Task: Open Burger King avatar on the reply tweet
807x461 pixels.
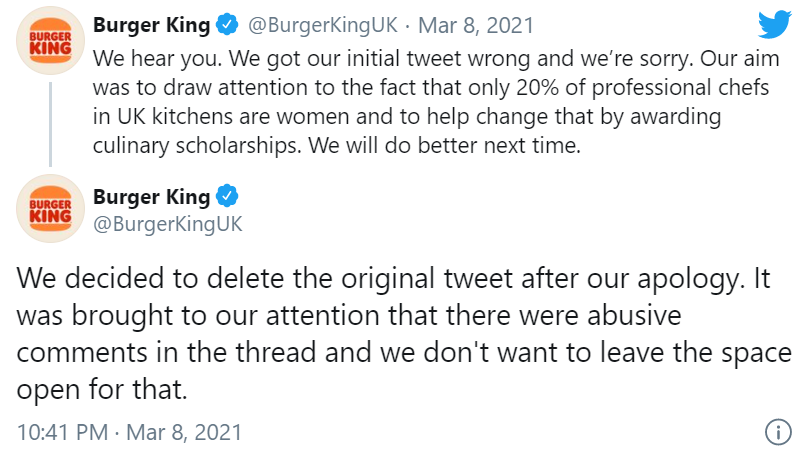Action: (x=50, y=208)
